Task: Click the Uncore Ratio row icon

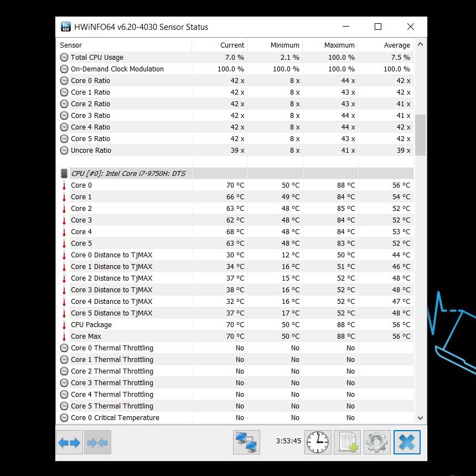Action: (64, 150)
